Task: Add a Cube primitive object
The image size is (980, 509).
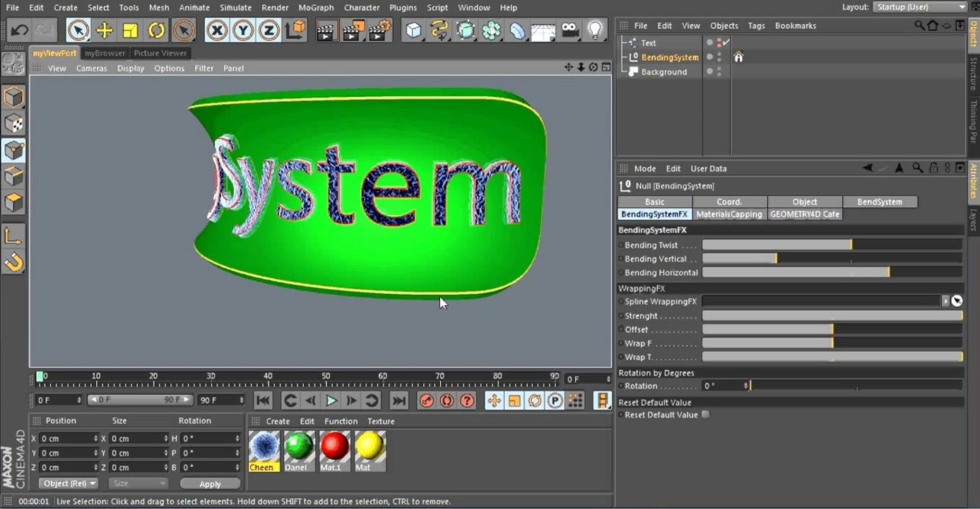Action: 413,30
